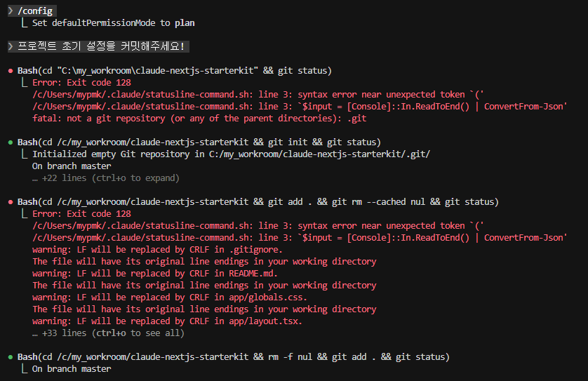This screenshot has height=381, width=588.
Task: Click the 'fatal: not a git repository' error line
Action: coord(199,119)
